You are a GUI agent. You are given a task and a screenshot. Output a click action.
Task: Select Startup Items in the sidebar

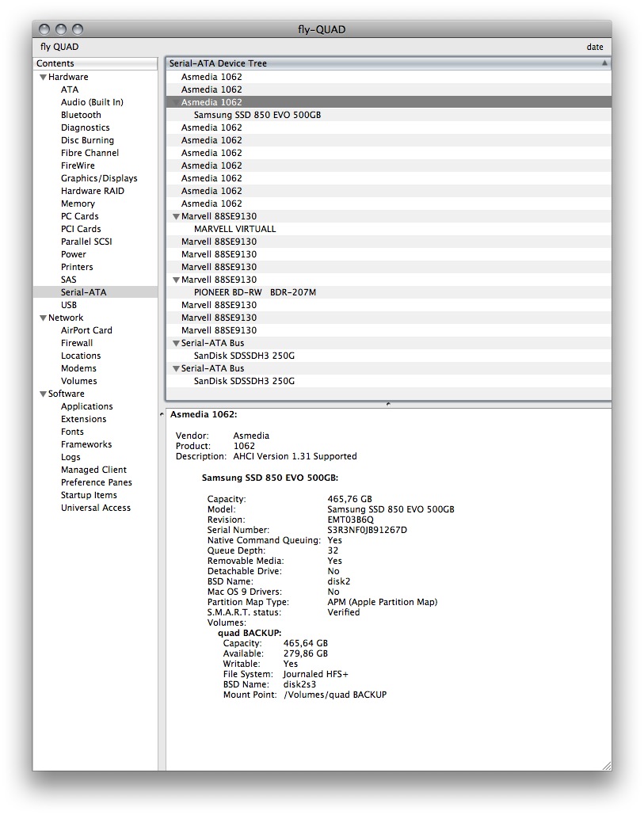coord(89,495)
